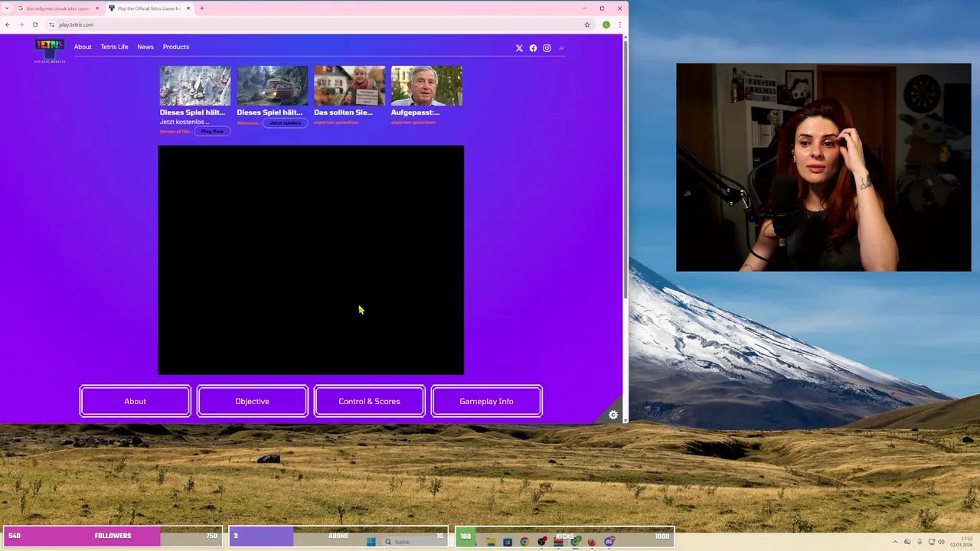980x551 pixels.
Task: Open the volume speaker tray icon
Action: [x=941, y=542]
